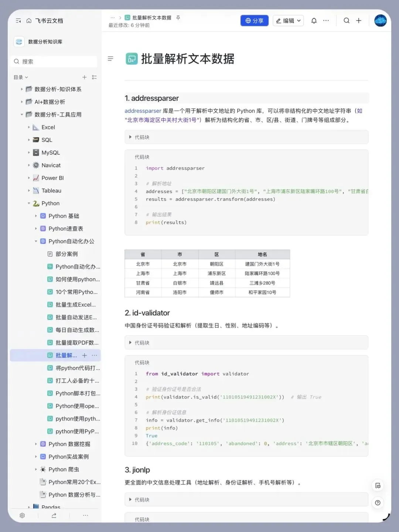This screenshot has height=532, width=399.
Task: Open the notifications bell
Action: [x=314, y=21]
